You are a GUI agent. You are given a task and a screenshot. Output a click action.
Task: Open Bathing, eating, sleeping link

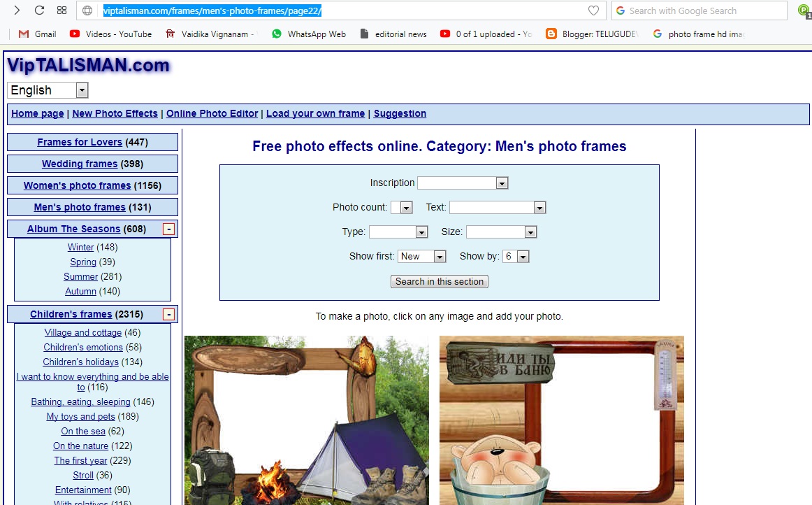pos(81,401)
